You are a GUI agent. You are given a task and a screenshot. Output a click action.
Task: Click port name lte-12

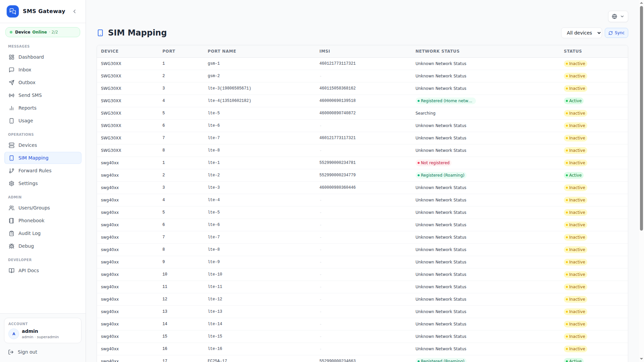click(x=215, y=299)
